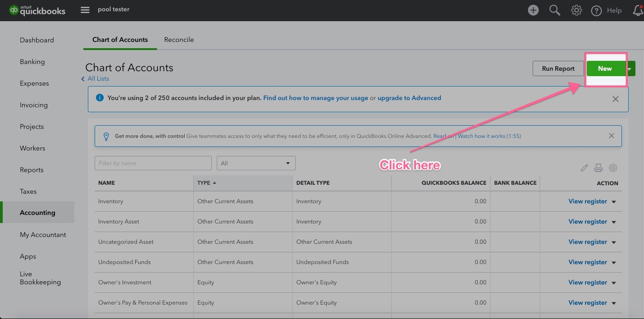Focus the Filter by name field
644x319 pixels.
pyautogui.click(x=153, y=163)
